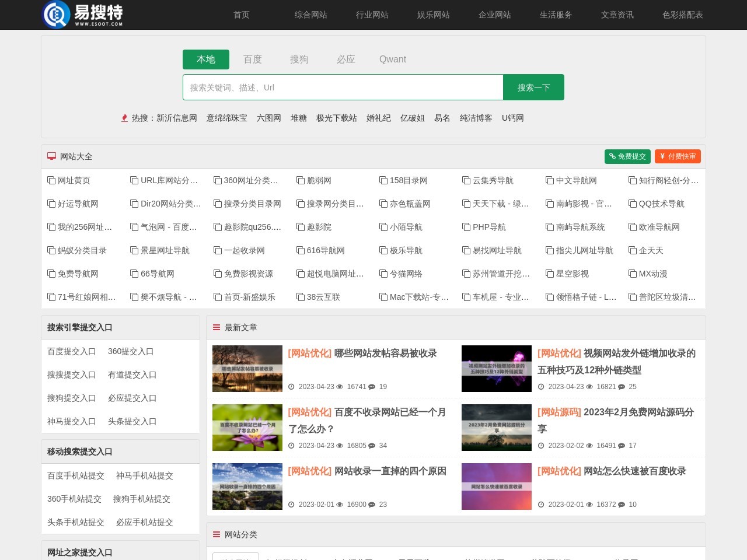747x560 pixels.
Task: Switch to the 百度 search tab
Action: pyautogui.click(x=253, y=60)
